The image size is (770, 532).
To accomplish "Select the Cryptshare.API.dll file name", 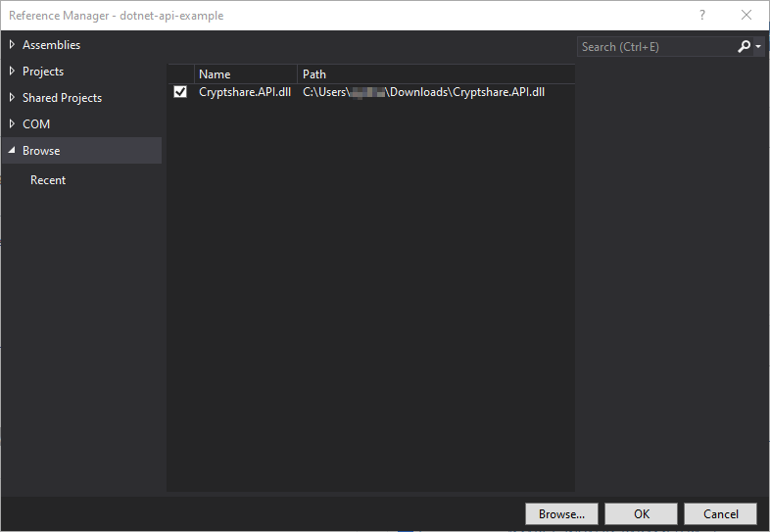I will click(x=244, y=92).
